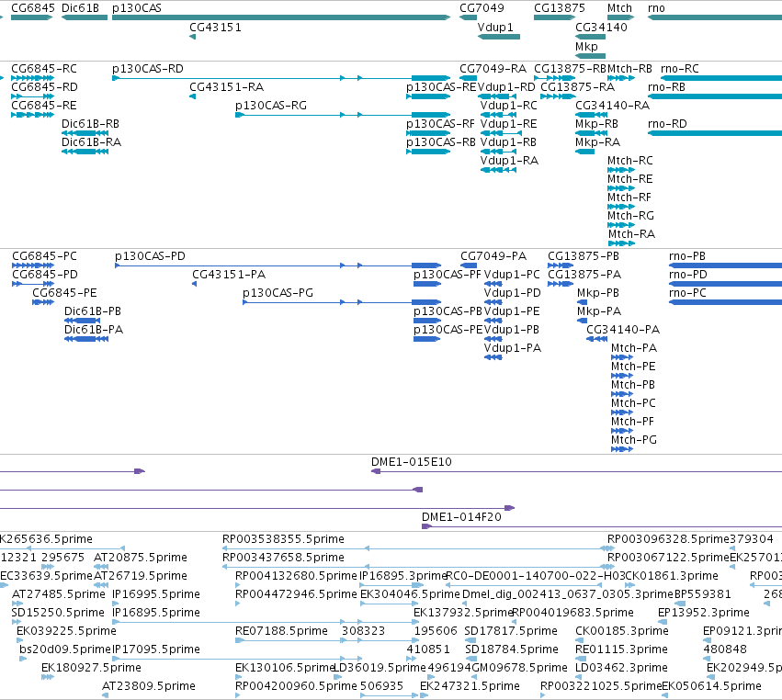782x700 pixels.
Task: Click EST RP003538355.5prime
Action: [x=283, y=539]
